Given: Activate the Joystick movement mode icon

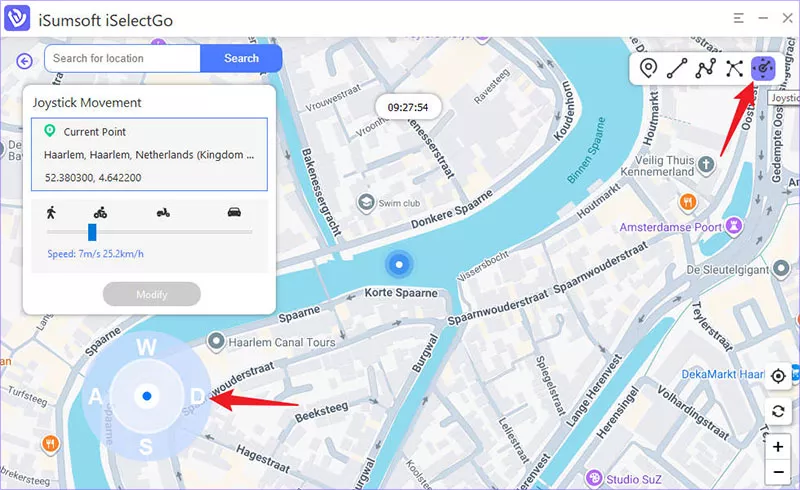Looking at the screenshot, I should coord(763,68).
